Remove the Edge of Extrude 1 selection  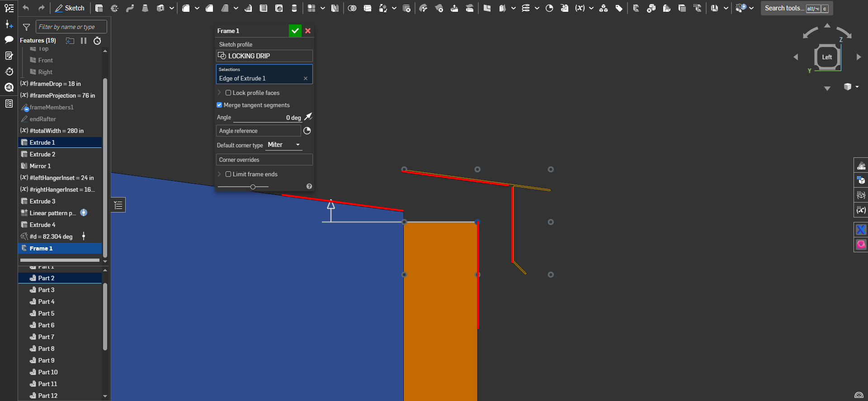(x=306, y=78)
